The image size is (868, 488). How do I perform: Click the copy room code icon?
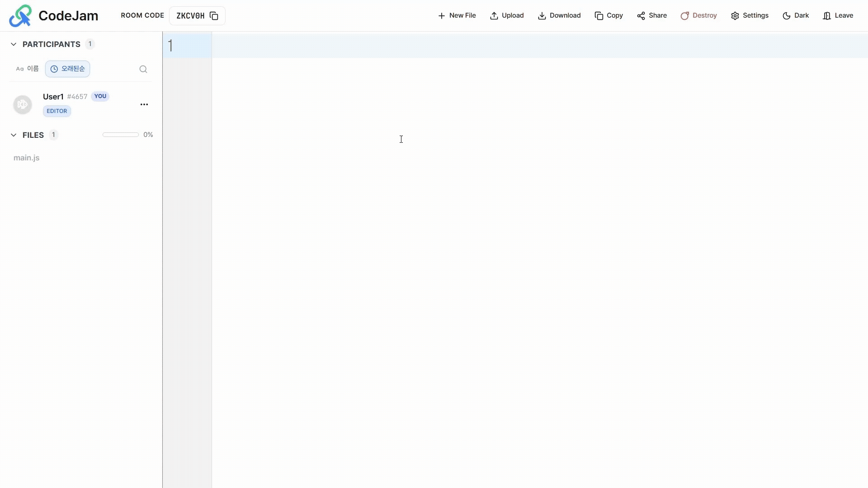point(214,16)
